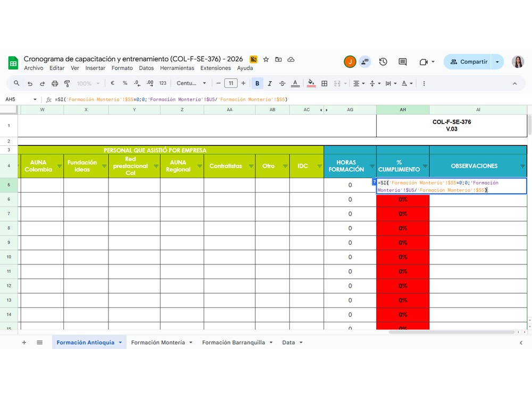This screenshot has height=399, width=532.
Task: Expand hidden columns arrows after AC
Action: tap(323, 110)
